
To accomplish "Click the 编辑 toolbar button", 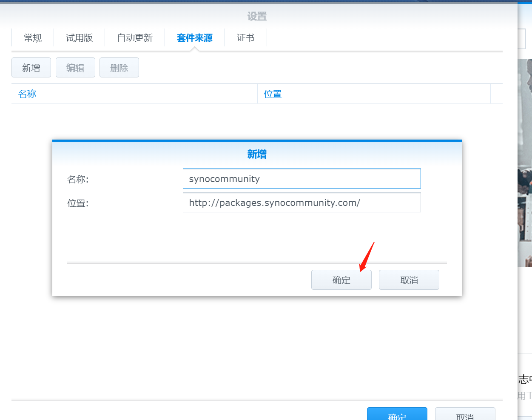I will click(x=75, y=68).
